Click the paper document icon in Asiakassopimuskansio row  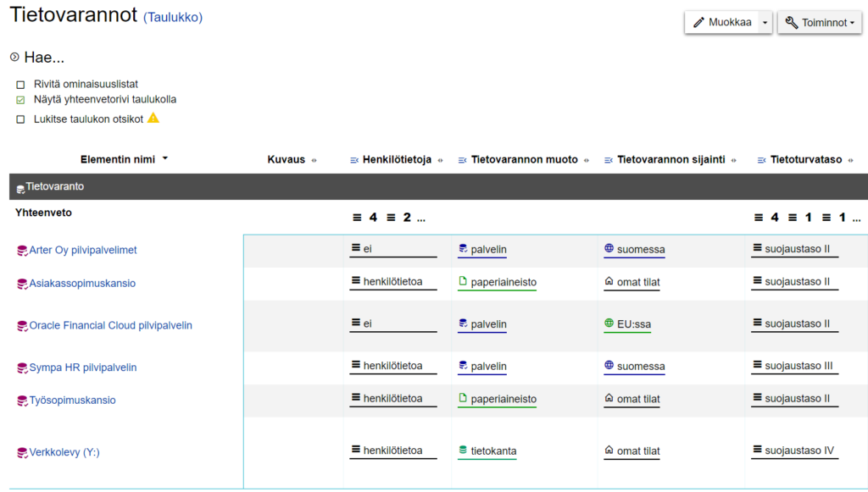pos(463,281)
